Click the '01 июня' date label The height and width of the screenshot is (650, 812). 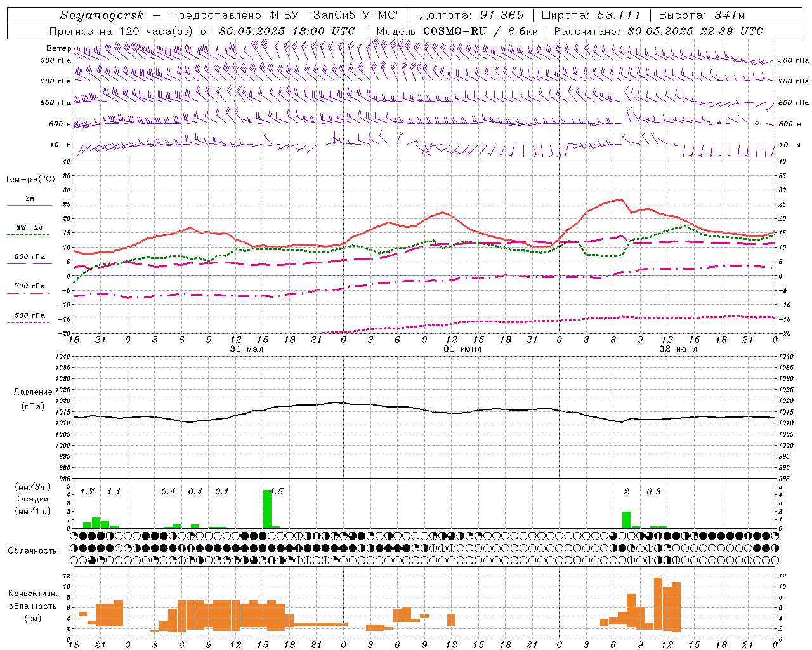click(x=462, y=349)
